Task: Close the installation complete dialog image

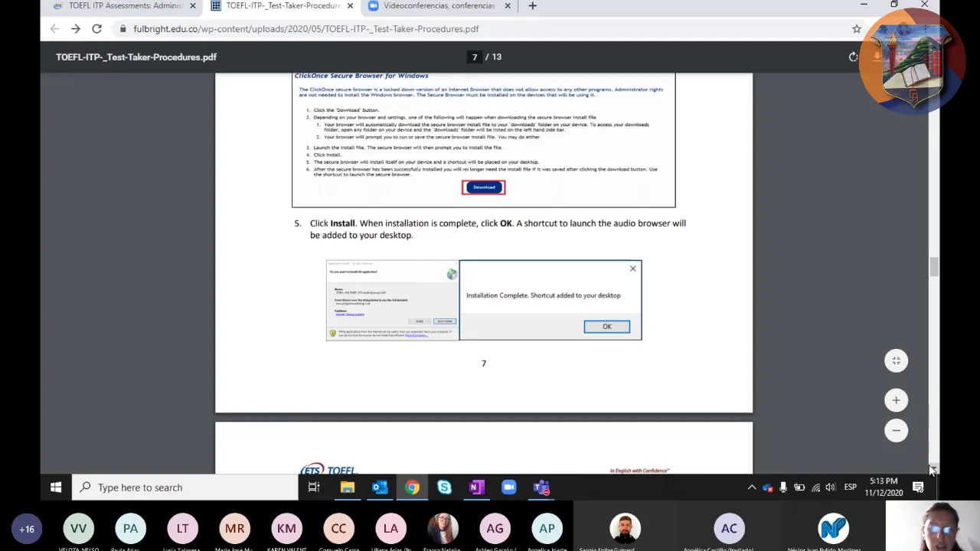Action: tap(632, 269)
